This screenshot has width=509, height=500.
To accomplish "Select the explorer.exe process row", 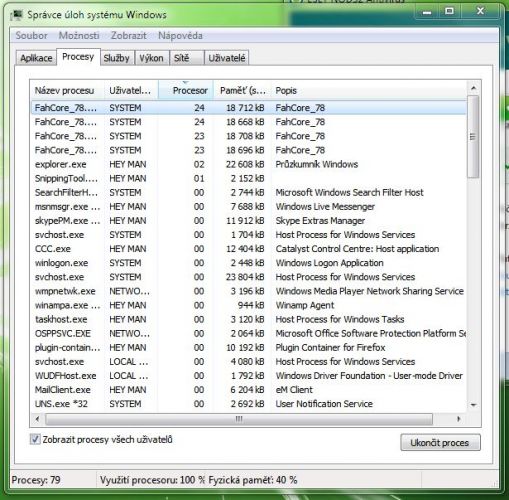I will pos(249,164).
